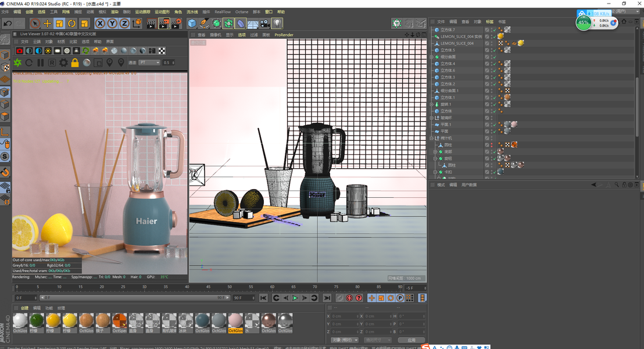Activate the Rotate tool
Image resolution: width=644 pixels, height=349 pixels.
click(x=72, y=23)
